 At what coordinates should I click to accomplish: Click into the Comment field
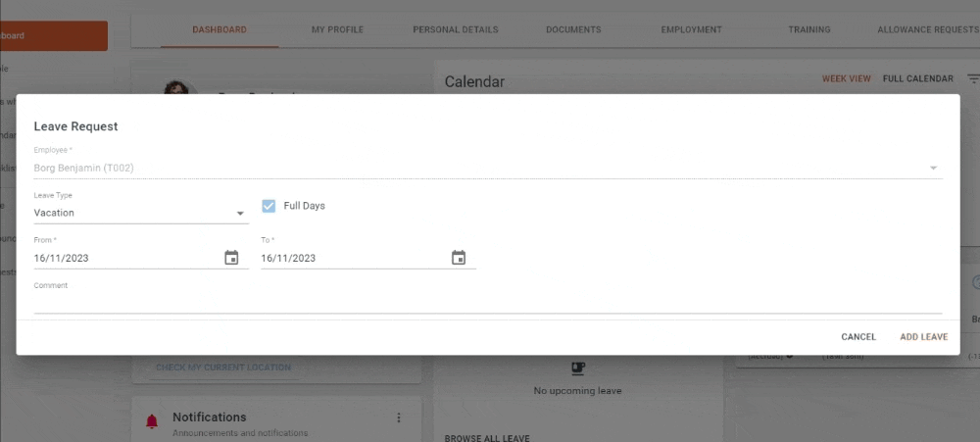[487, 303]
